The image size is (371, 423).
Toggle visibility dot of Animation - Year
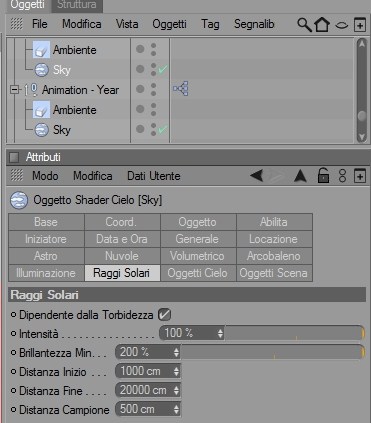(140, 89)
